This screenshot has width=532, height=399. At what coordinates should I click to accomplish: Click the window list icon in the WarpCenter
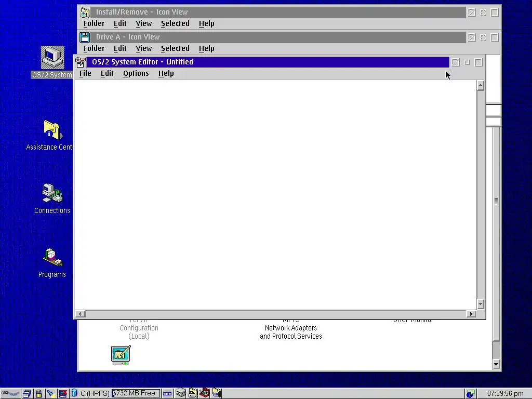(27, 394)
